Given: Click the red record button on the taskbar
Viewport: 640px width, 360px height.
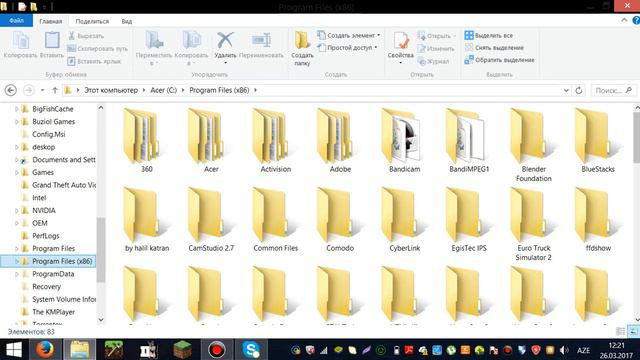Looking at the screenshot, I should coord(216,350).
